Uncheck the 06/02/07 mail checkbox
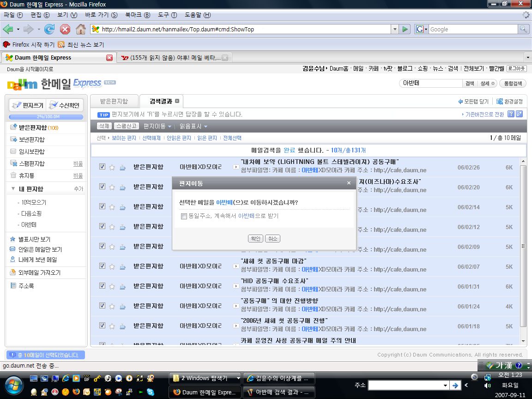This screenshot has height=399, width=532. pos(102,266)
